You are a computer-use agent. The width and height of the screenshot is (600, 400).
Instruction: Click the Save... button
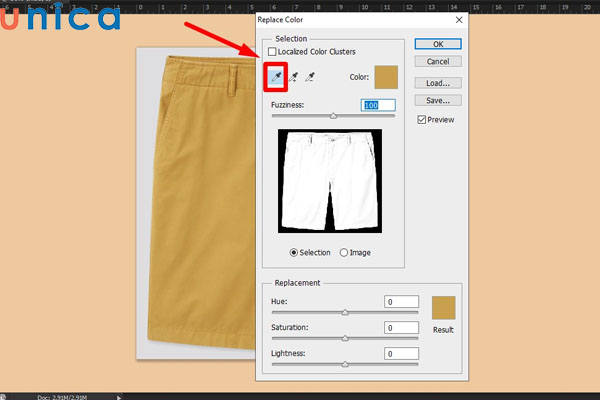[436, 100]
